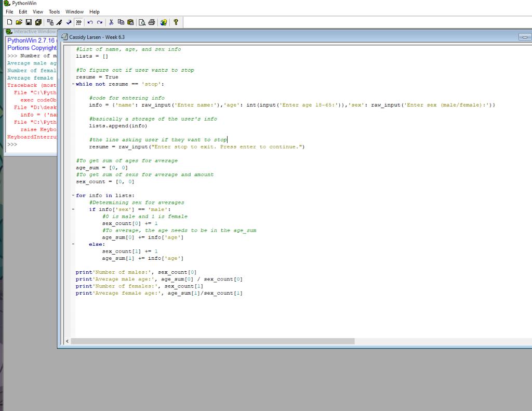Viewport: 532px width, 411px height.
Task: Open the Window menu
Action: (74, 11)
